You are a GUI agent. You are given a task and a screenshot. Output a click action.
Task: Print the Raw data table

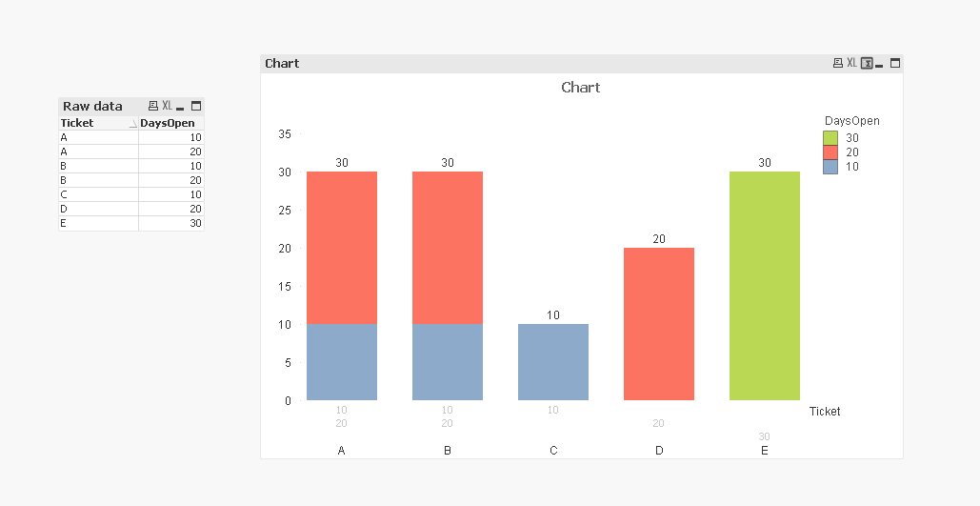pos(152,106)
